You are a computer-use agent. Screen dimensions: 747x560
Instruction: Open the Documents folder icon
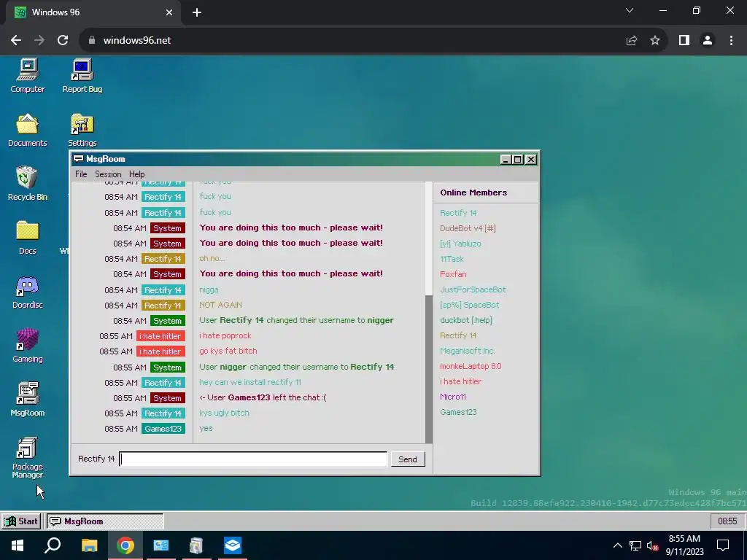[x=28, y=130]
